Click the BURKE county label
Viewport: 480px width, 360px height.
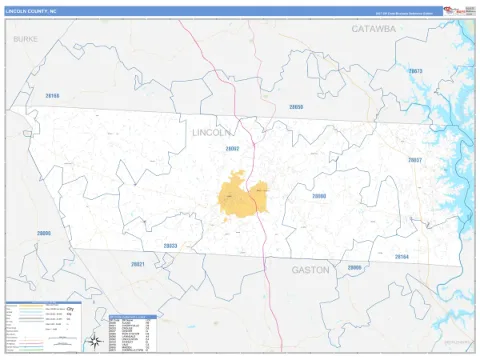pos(26,39)
